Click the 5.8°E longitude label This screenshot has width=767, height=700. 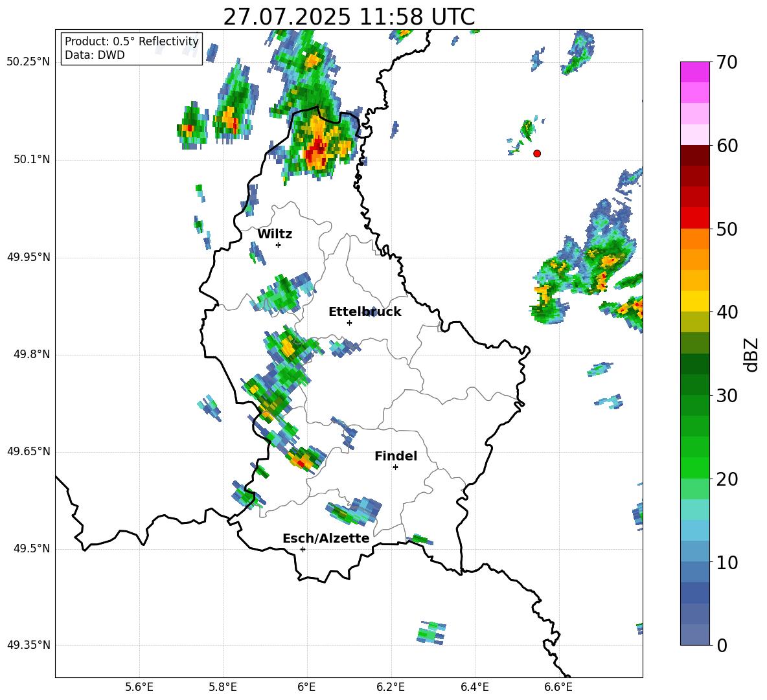tap(223, 687)
